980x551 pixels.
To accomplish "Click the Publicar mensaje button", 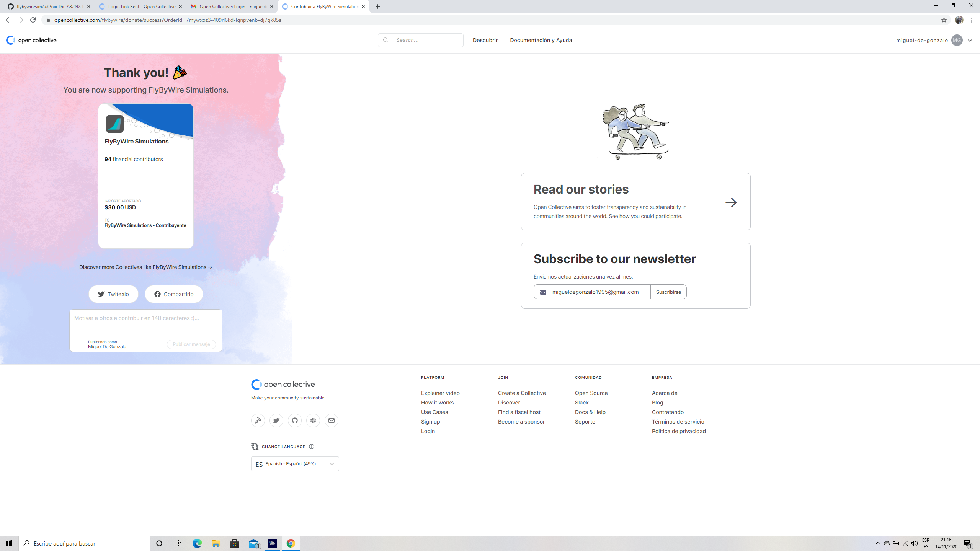I will click(191, 344).
